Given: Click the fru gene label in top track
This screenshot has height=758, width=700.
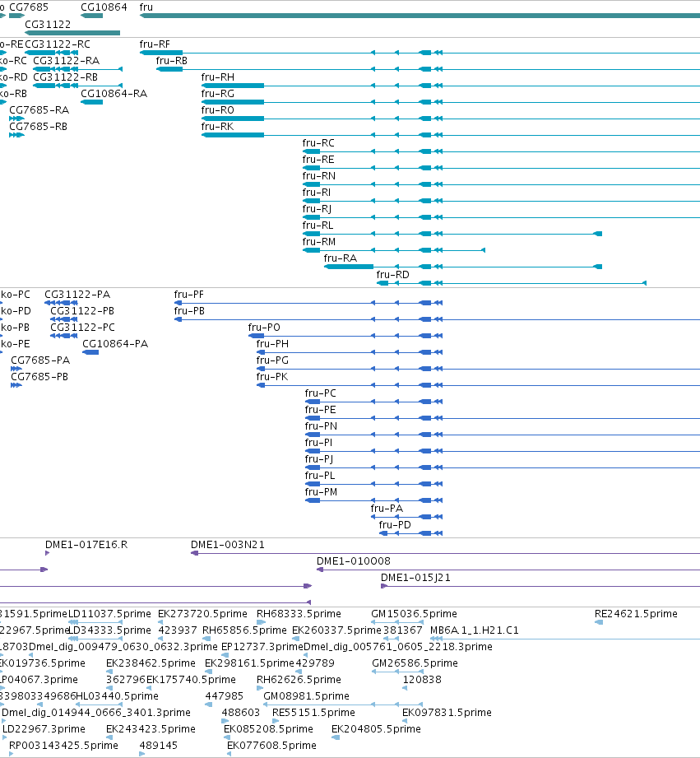Looking at the screenshot, I should 146,7.
